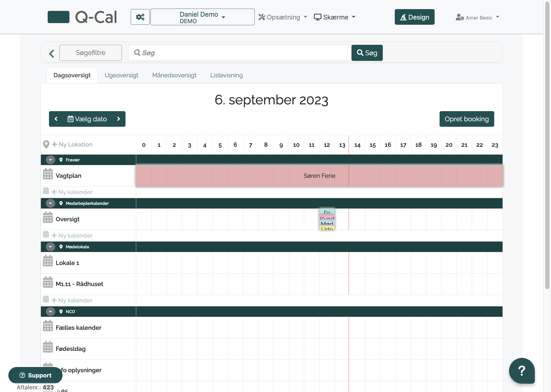Viewport: 551px width, 392px height.
Task: Click the Fælles kalender calendar icon
Action: pyautogui.click(x=48, y=326)
